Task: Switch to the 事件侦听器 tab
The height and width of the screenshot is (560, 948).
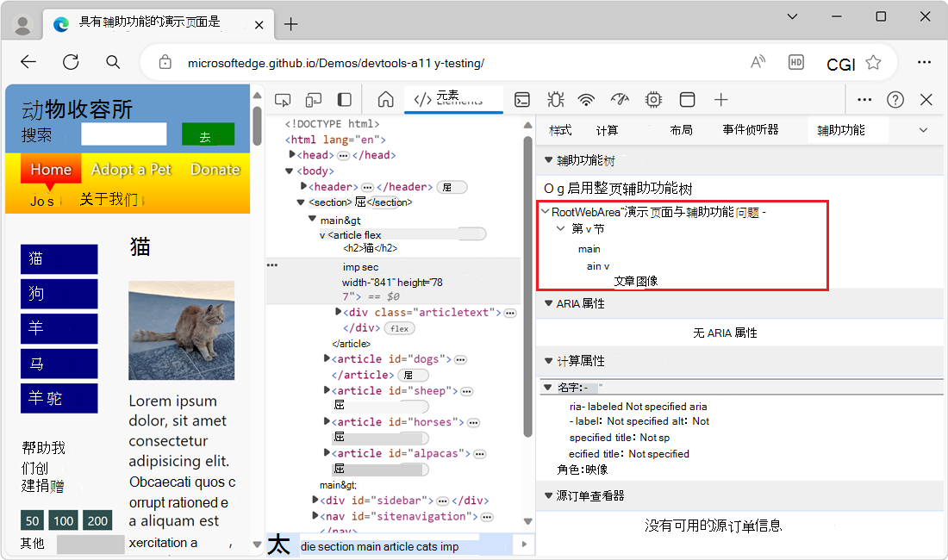Action: click(750, 130)
